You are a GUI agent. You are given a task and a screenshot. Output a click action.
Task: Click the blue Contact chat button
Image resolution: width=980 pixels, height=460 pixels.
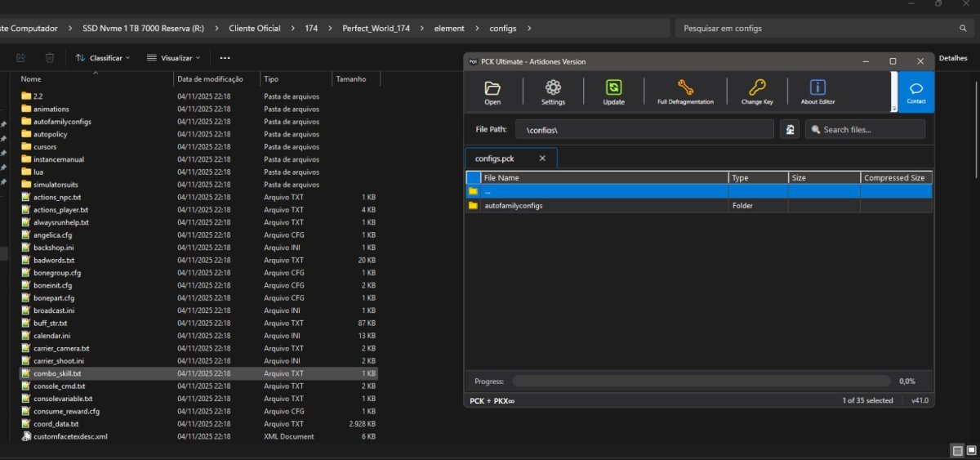916,92
